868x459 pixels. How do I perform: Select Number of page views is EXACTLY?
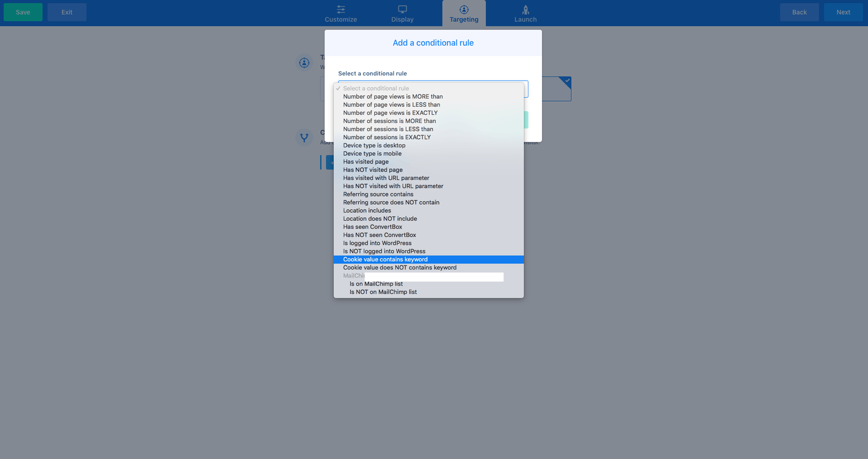(429, 113)
